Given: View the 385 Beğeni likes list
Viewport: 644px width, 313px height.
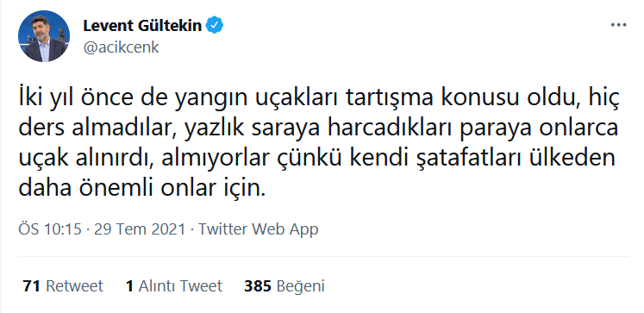Looking at the screenshot, I should coord(284,286).
